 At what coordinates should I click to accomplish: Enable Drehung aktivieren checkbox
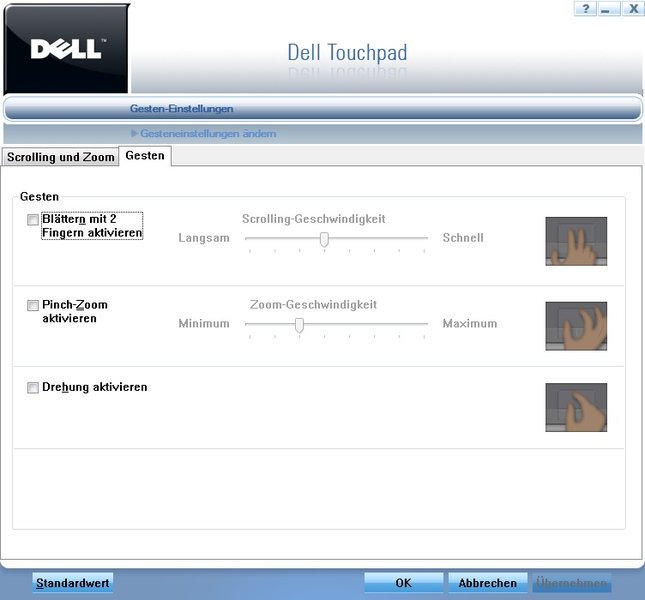click(x=33, y=387)
